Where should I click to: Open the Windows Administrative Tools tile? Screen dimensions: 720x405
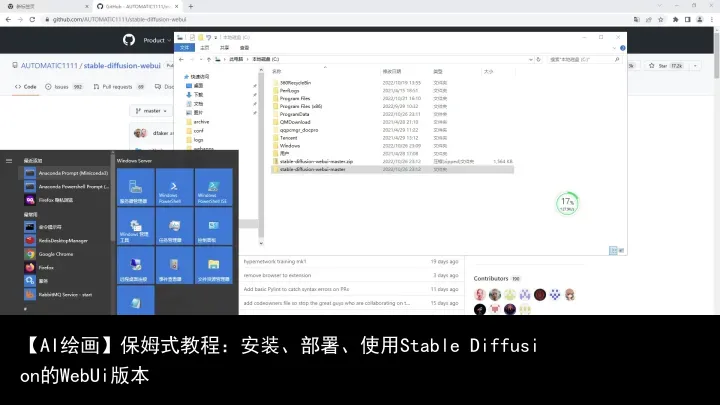135,226
